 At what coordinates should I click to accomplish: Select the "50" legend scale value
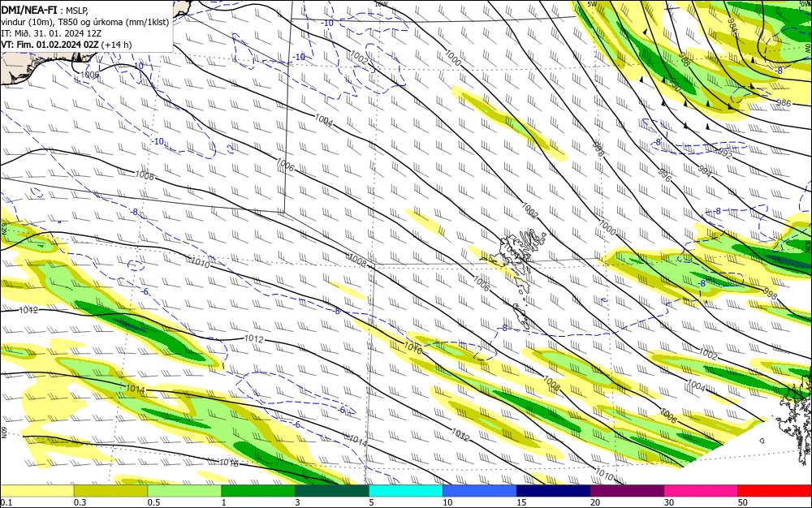[x=743, y=502]
